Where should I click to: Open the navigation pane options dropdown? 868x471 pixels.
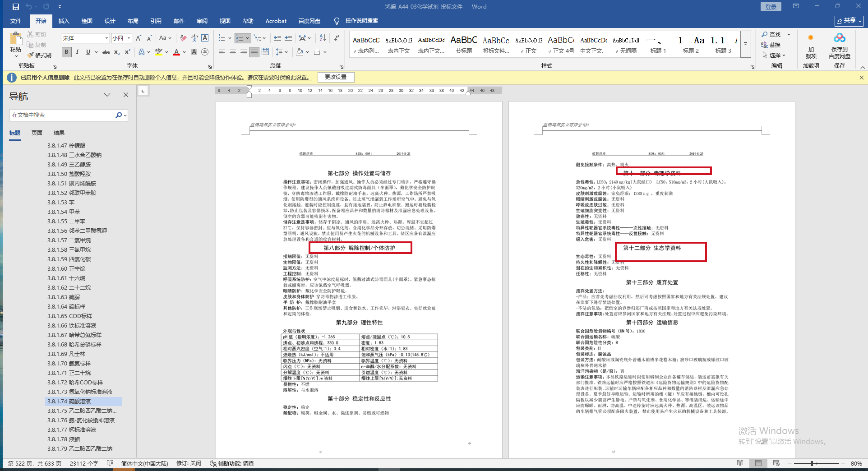(107, 95)
